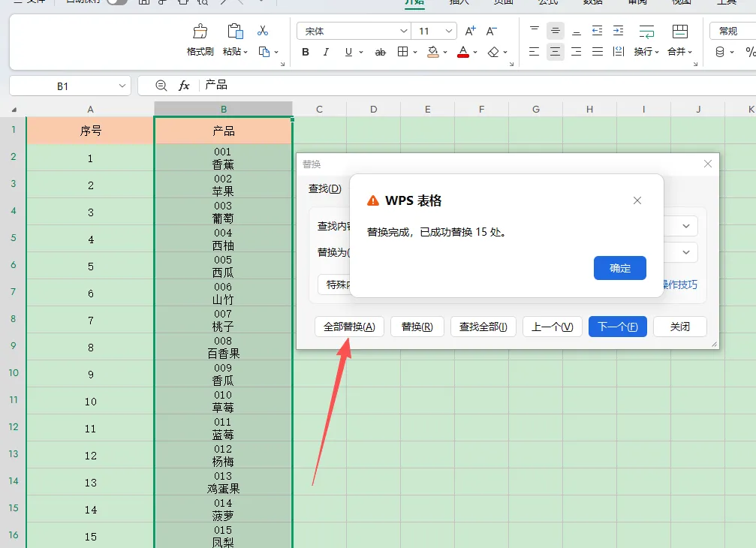Open insert function fx
The height and width of the screenshot is (548, 756).
click(184, 86)
